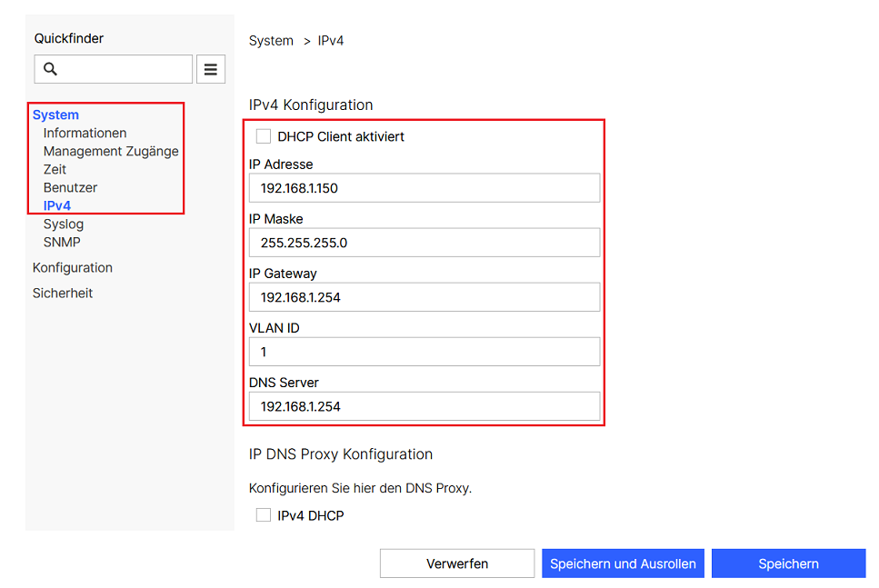This screenshot has width=879, height=588.
Task: Click the System breadcrumb link
Action: coord(271,41)
